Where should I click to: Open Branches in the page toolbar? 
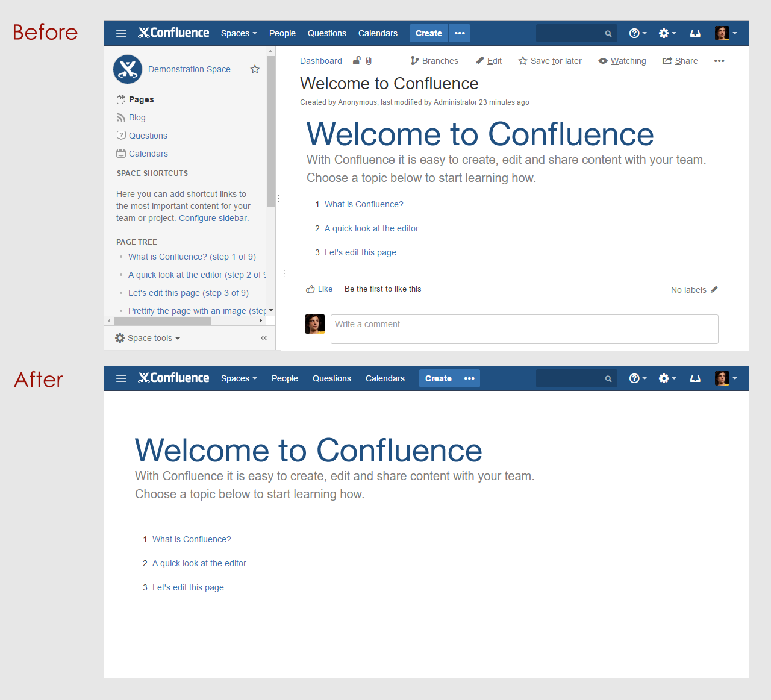(434, 61)
